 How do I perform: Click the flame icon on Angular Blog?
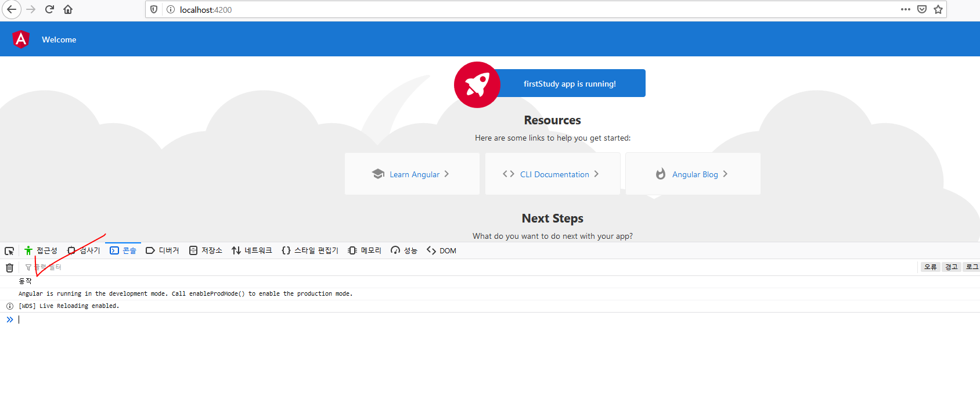coord(661,174)
